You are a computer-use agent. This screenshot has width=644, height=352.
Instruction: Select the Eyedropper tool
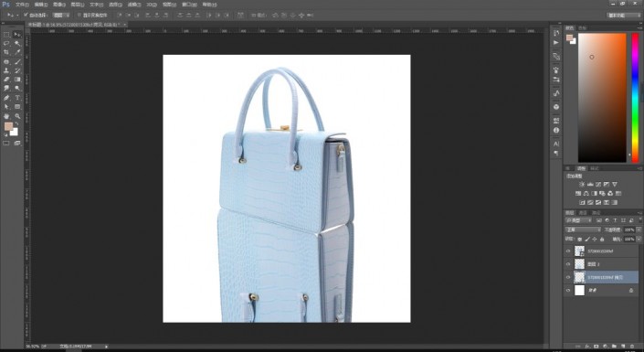(17, 52)
